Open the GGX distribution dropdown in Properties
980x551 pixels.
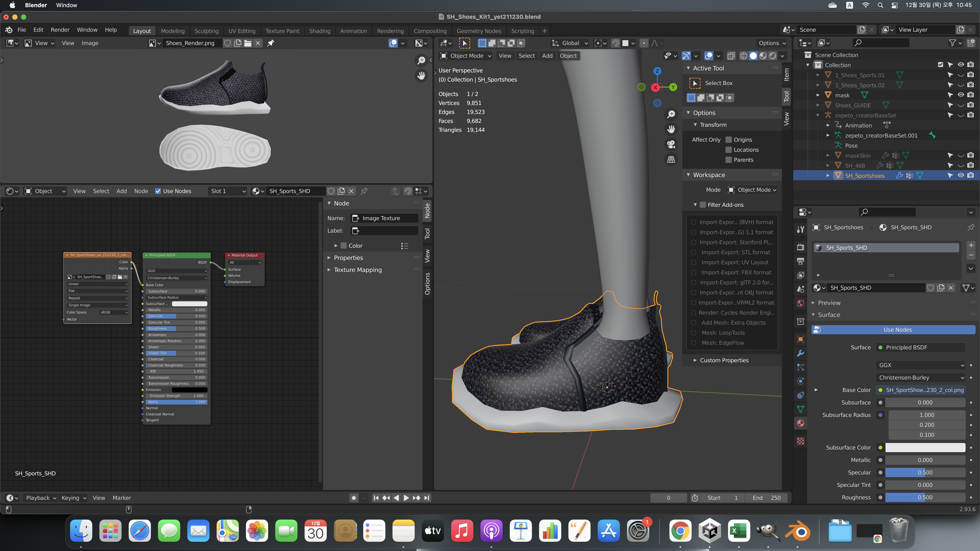point(921,365)
